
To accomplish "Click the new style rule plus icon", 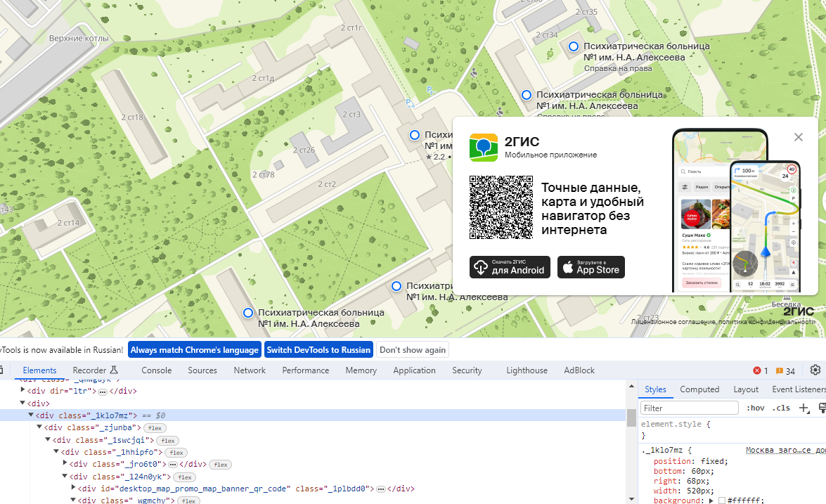I will click(804, 408).
